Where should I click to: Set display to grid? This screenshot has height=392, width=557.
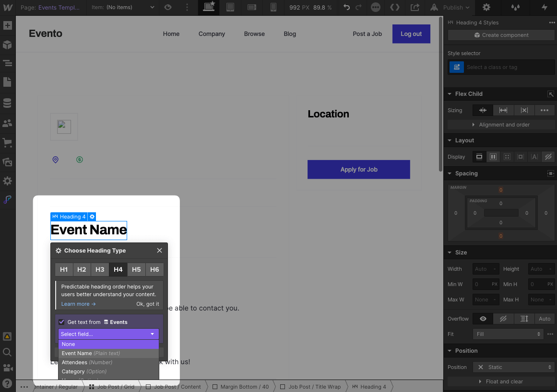point(507,156)
